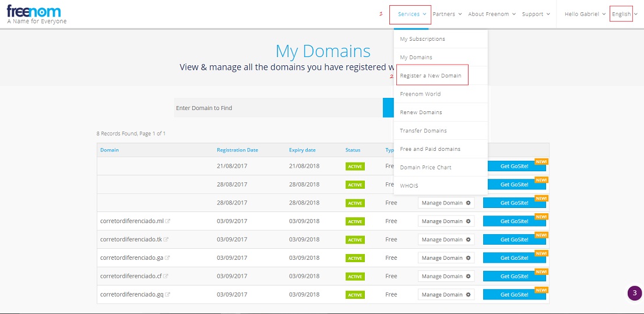Get GoSite in the 21/08/2017 row

(517, 166)
